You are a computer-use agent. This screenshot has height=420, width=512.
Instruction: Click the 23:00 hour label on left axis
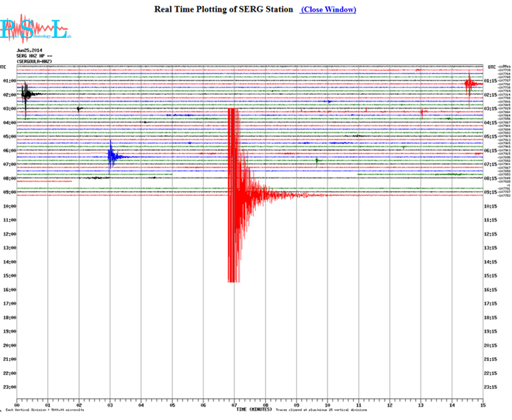pos(10,387)
